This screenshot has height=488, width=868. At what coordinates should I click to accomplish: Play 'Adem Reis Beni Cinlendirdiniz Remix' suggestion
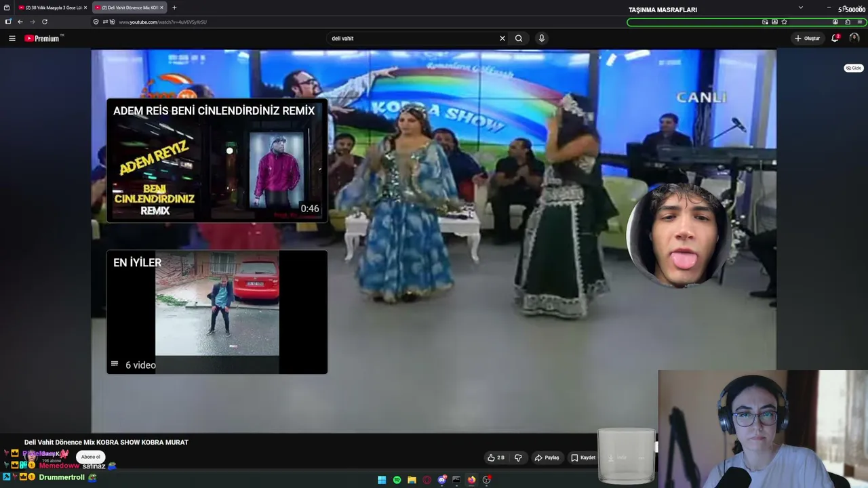click(x=217, y=161)
